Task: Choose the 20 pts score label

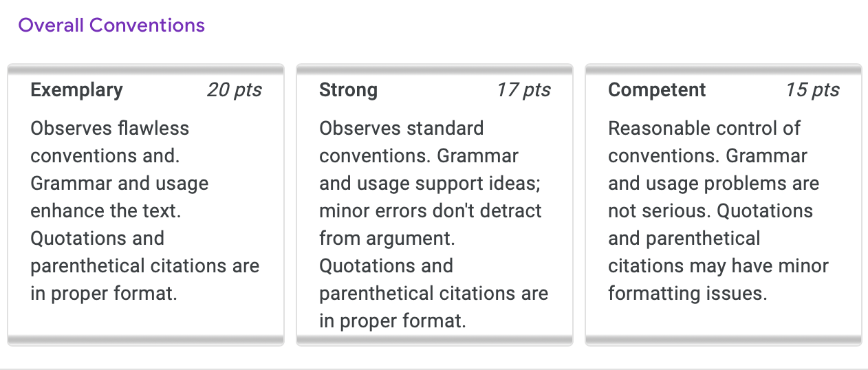Action: tap(234, 90)
